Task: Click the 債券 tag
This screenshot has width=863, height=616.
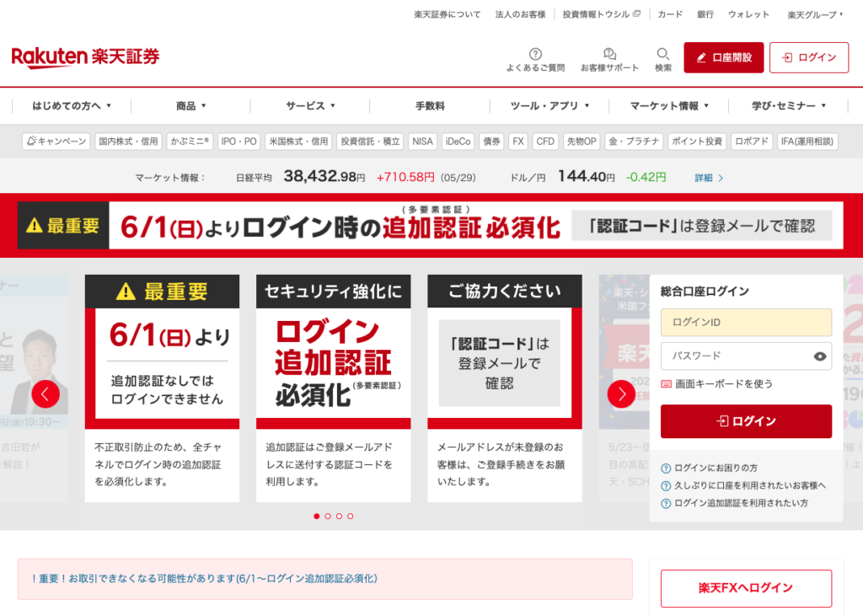Action: (491, 142)
